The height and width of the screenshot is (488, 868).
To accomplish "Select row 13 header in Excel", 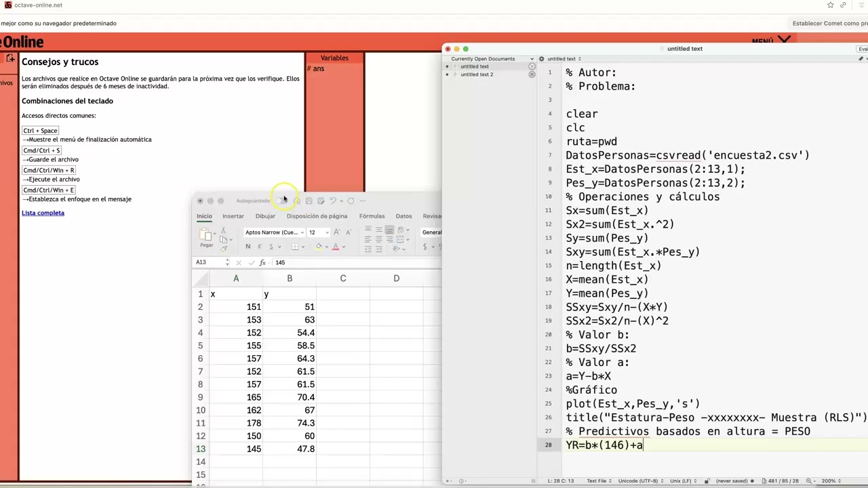I will tap(201, 449).
